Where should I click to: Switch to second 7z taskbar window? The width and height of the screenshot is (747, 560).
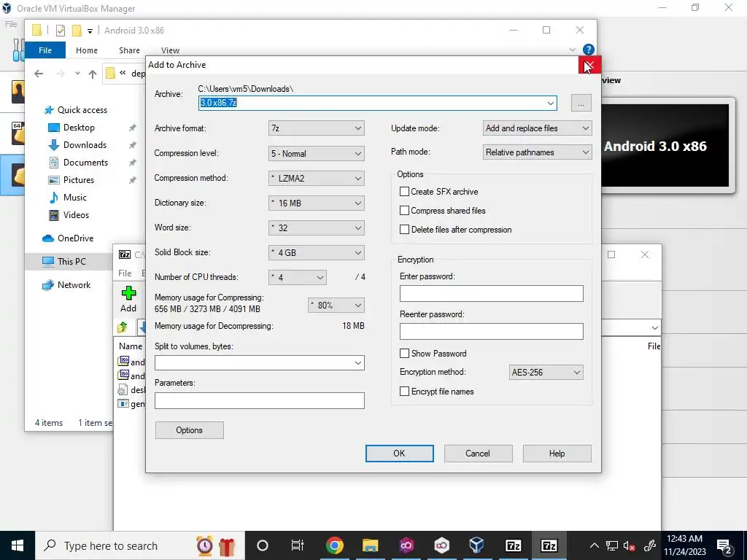pos(549,545)
